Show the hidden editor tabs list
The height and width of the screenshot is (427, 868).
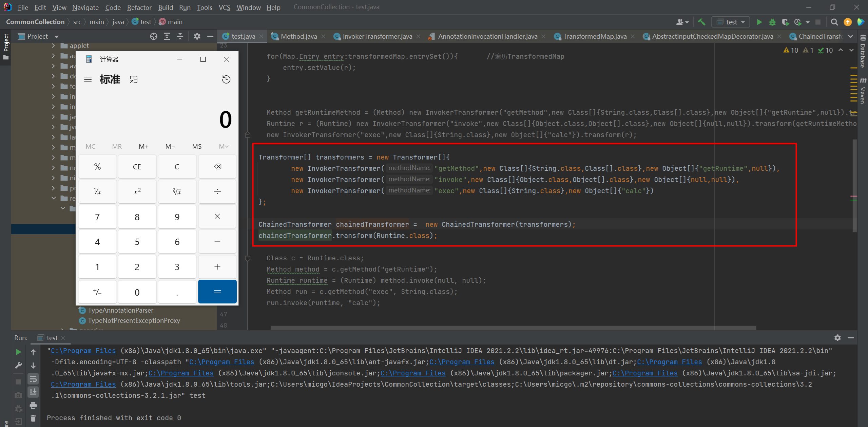850,36
